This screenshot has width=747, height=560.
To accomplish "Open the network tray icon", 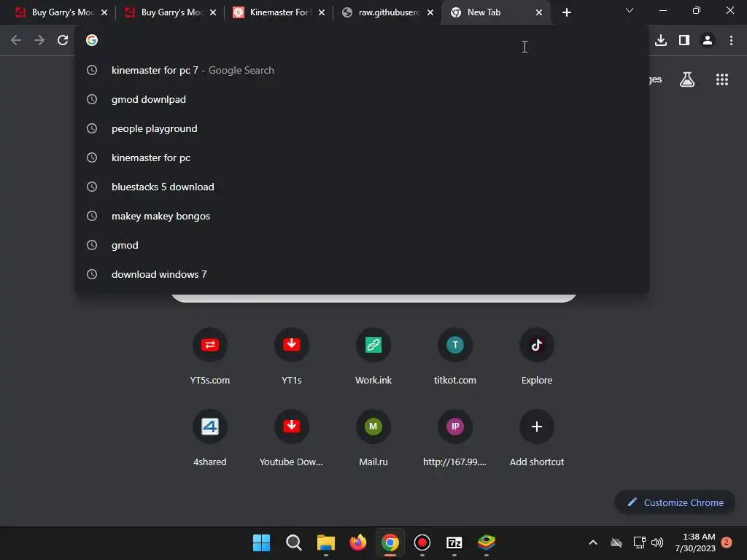I will click(639, 542).
